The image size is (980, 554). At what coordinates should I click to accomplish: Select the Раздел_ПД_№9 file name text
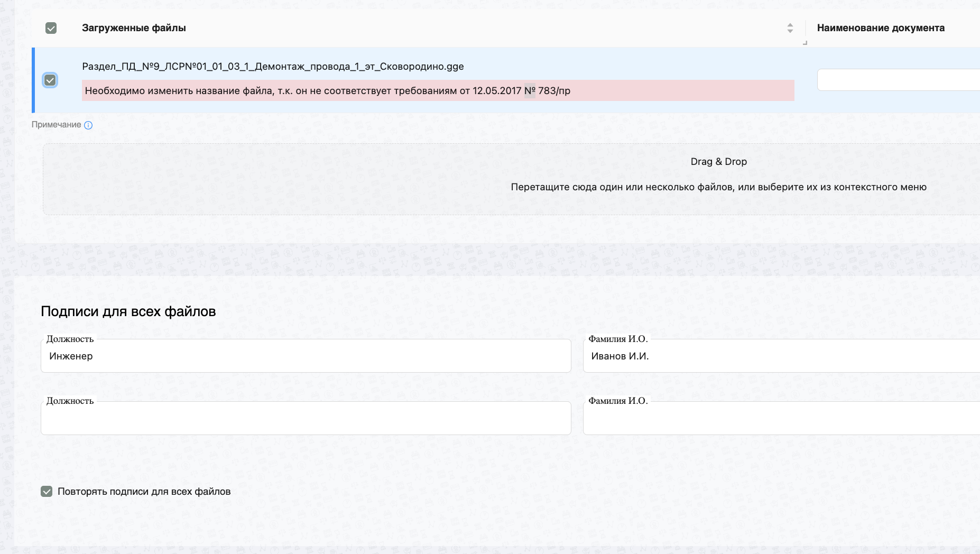273,67
